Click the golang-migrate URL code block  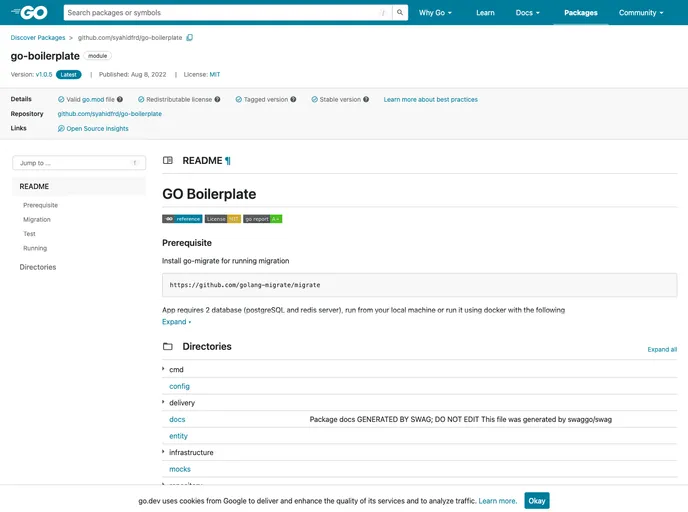point(419,285)
